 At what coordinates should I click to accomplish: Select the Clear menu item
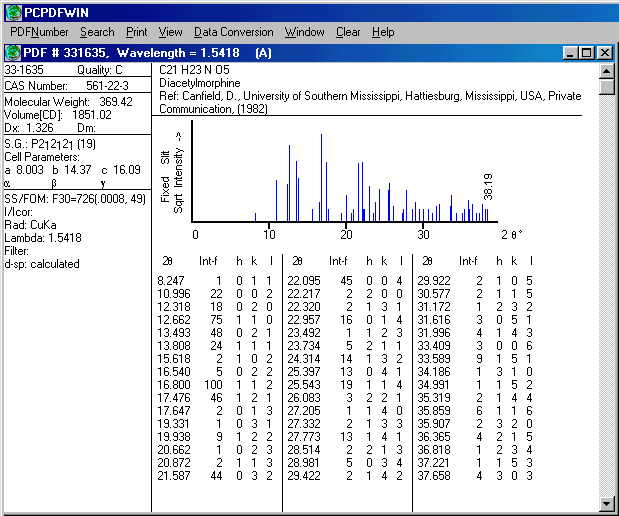(x=348, y=32)
